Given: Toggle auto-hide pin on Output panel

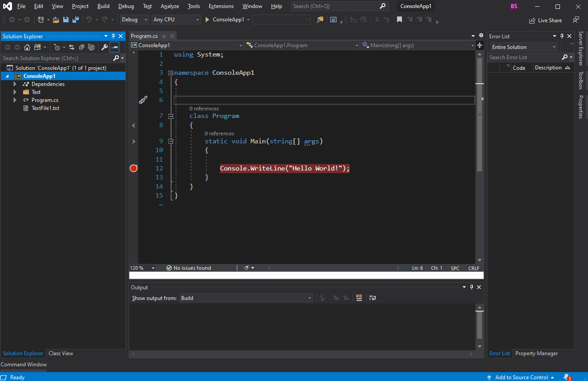Looking at the screenshot, I should (472, 287).
